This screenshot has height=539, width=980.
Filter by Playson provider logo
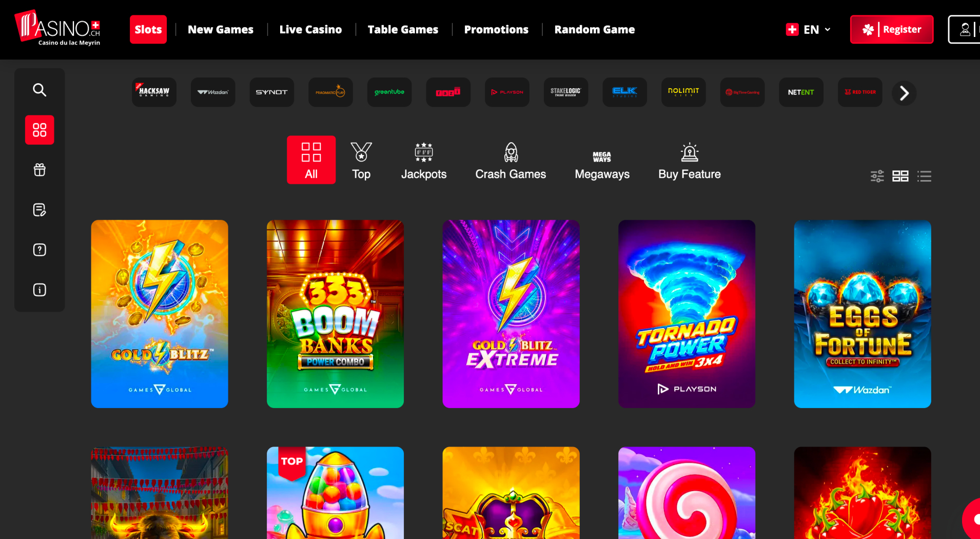click(507, 92)
